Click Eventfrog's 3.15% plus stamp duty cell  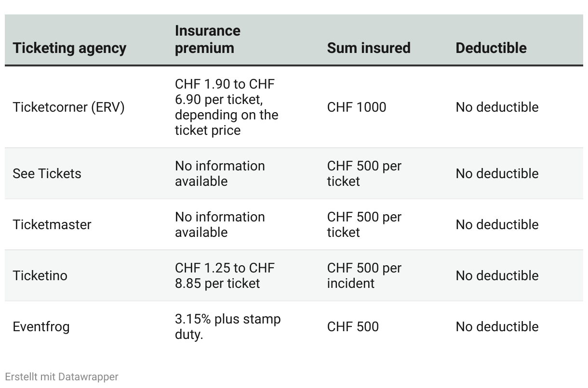tap(227, 326)
